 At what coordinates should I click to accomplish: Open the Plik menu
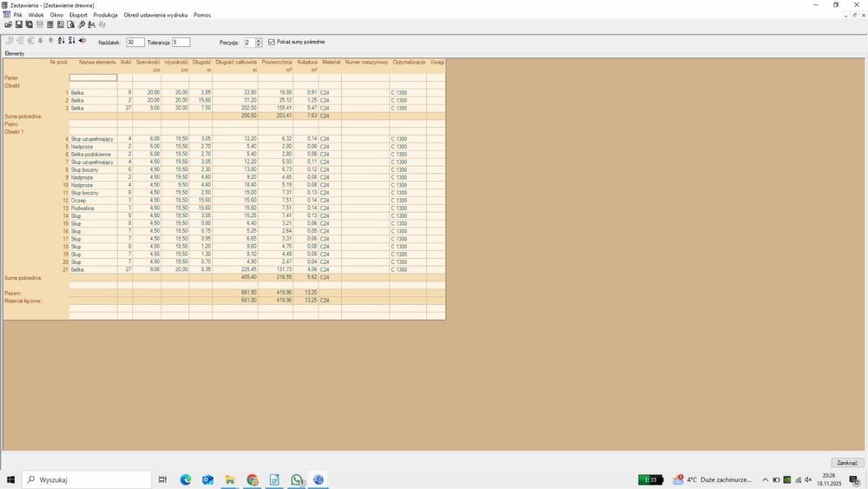[17, 15]
